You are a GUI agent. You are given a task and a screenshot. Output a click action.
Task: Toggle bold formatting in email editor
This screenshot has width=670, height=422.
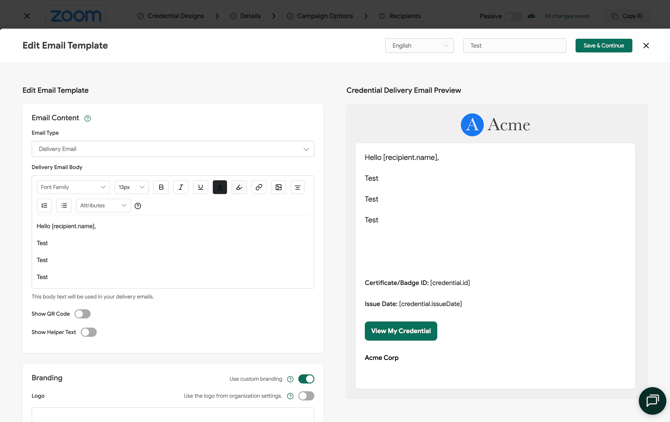(161, 187)
